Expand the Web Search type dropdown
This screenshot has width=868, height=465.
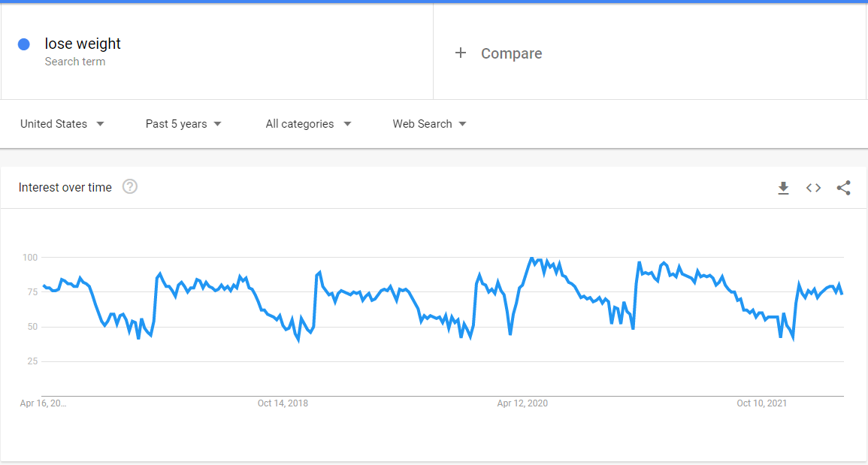(x=429, y=124)
